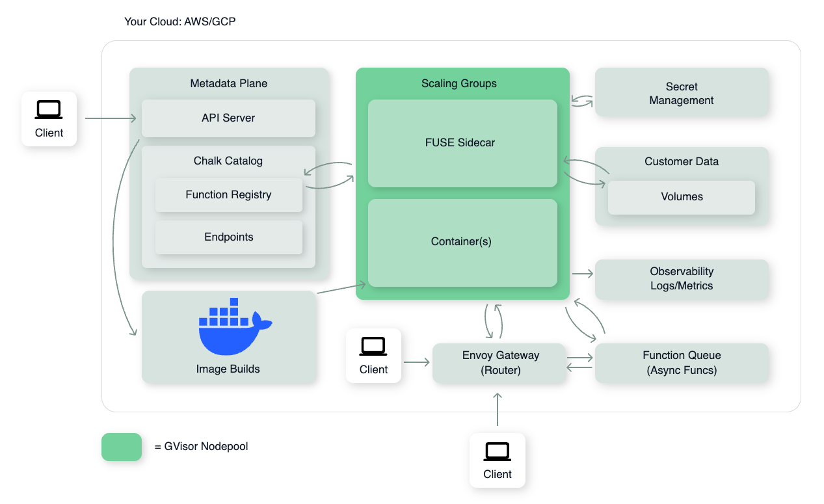Click the laptop icon of the Client below Envoy Gateway

coord(498,451)
